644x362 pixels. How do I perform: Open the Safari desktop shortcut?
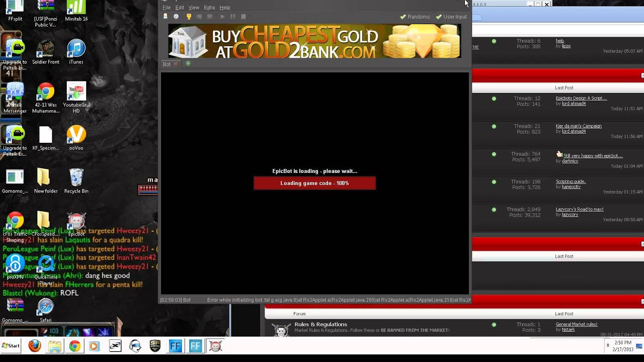(x=46, y=310)
